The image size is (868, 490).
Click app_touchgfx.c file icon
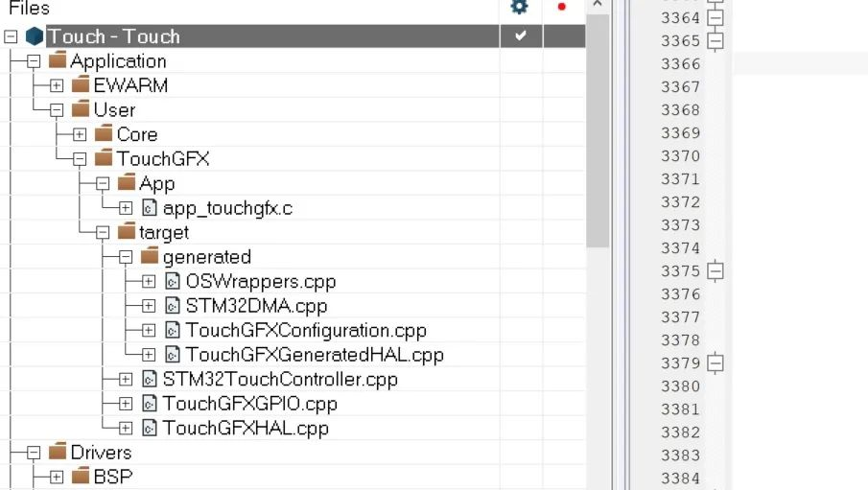point(150,208)
